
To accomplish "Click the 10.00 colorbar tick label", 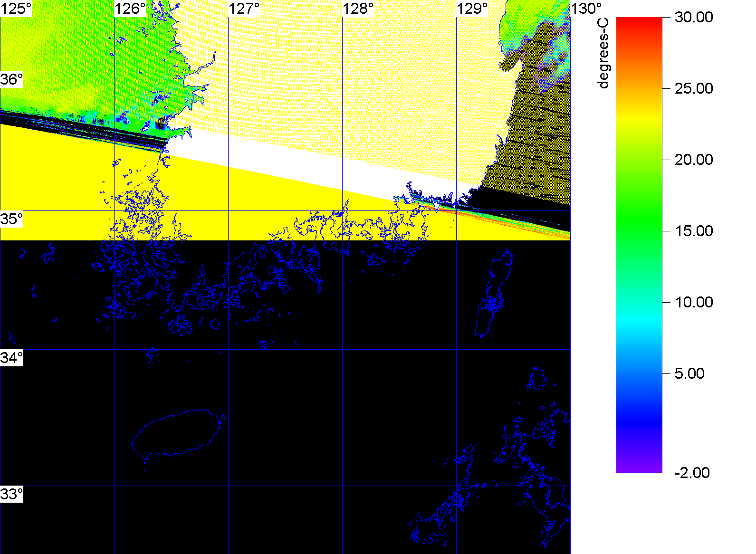I will coord(694,302).
